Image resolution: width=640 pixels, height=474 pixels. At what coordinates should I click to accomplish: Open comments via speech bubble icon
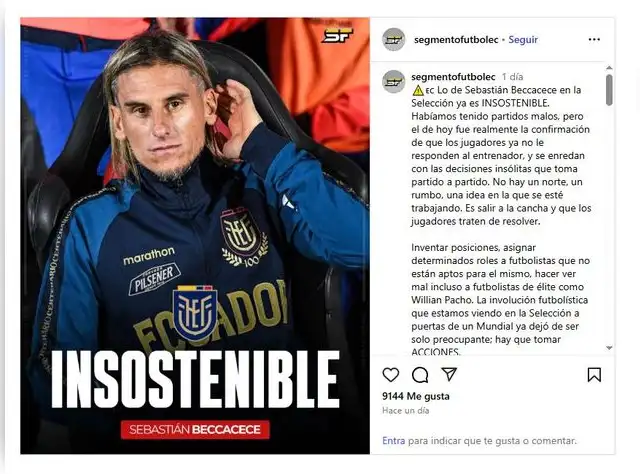coord(420,375)
